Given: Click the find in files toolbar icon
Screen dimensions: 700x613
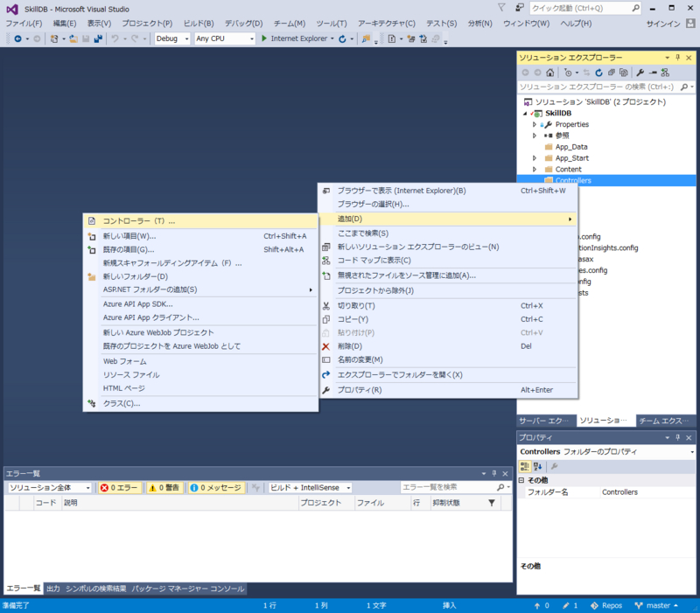Looking at the screenshot, I should tap(366, 38).
